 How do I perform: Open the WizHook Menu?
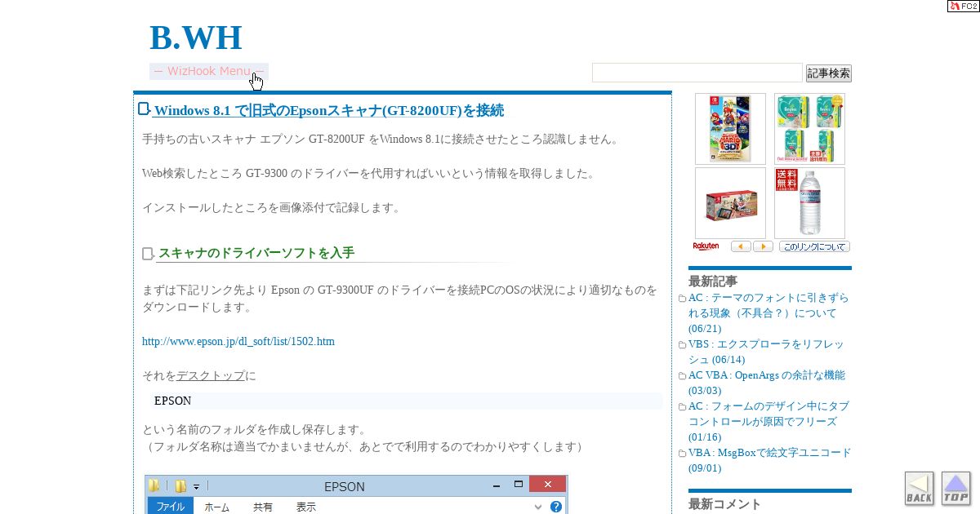[x=209, y=72]
